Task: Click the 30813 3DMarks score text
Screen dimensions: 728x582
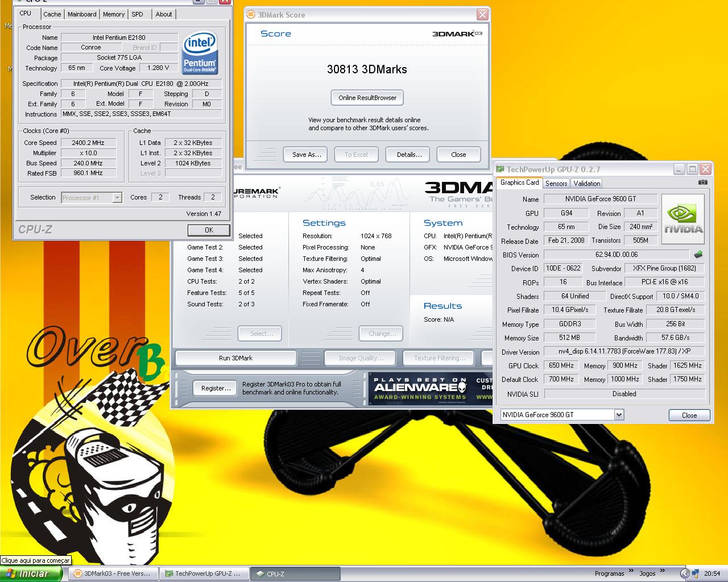Action: tap(367, 69)
